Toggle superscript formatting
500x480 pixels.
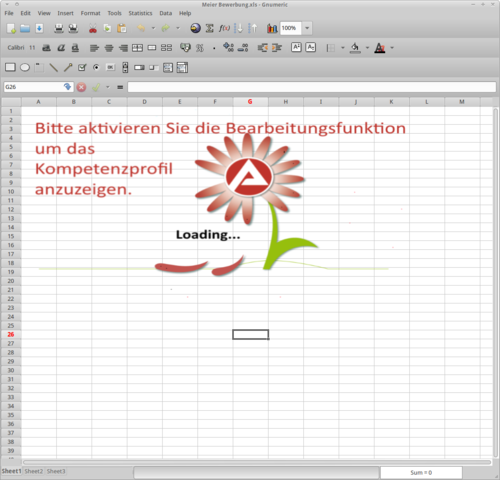[x=296, y=47]
